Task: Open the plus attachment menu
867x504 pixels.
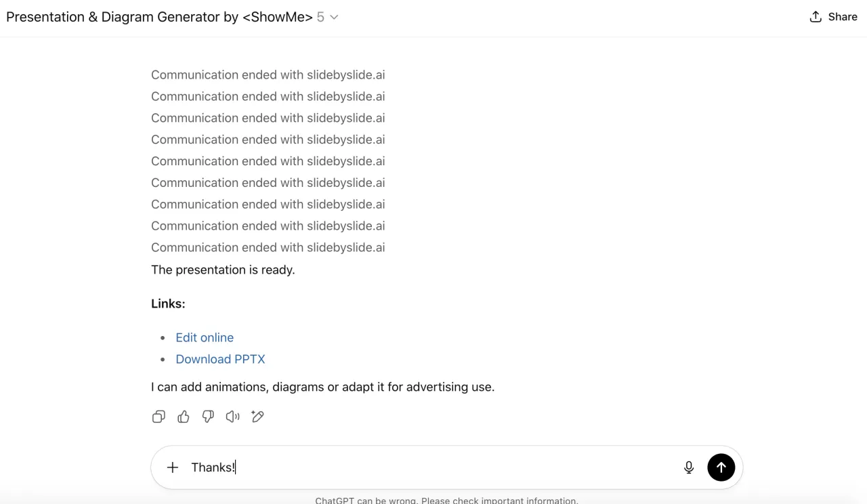Action: point(173,467)
